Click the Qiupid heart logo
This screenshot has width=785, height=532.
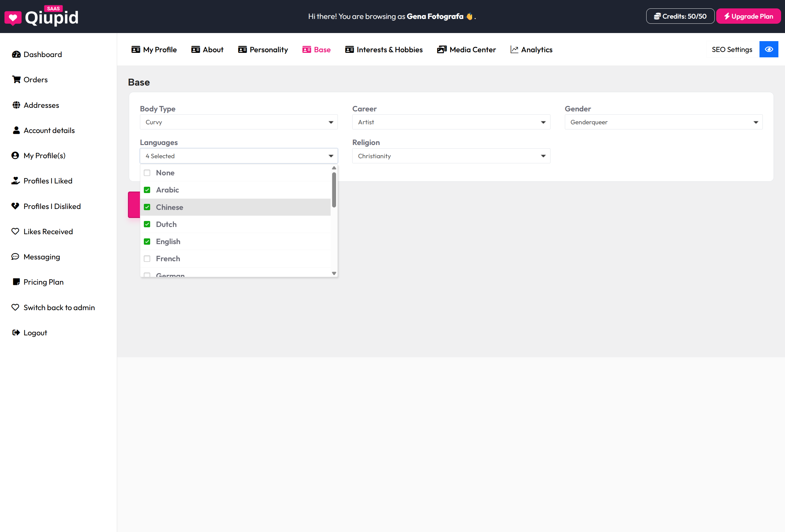pyautogui.click(x=13, y=18)
